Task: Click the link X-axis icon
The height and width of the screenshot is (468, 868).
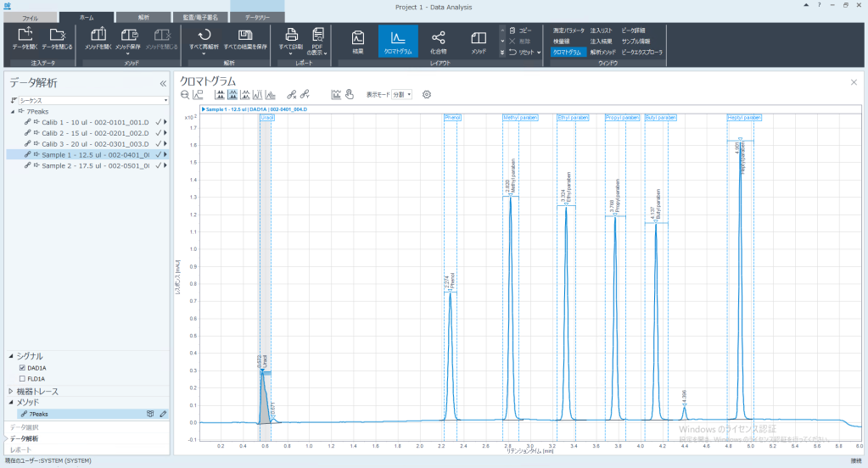Action: tap(292, 95)
